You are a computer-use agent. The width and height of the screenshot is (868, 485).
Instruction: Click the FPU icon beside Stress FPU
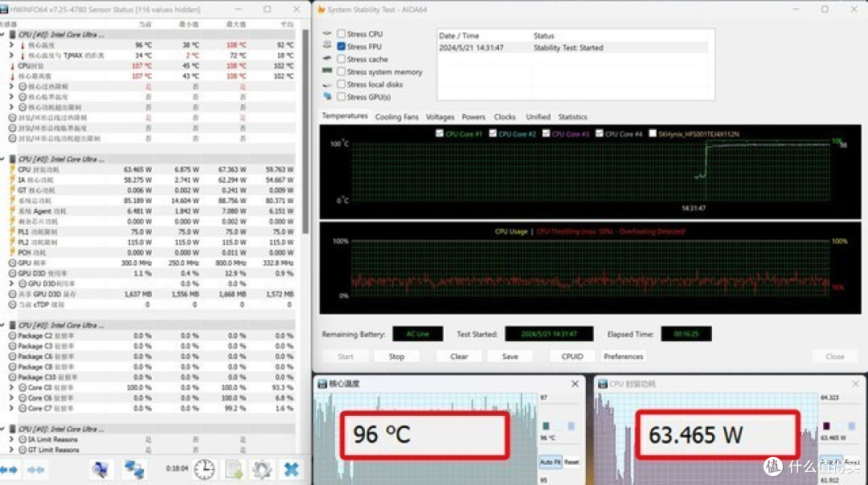[327, 46]
